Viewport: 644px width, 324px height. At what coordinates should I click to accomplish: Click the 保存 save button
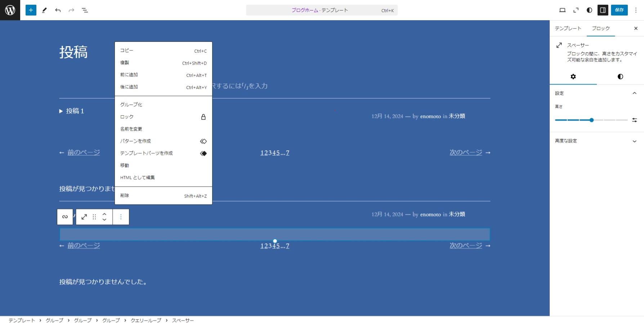pos(619,10)
